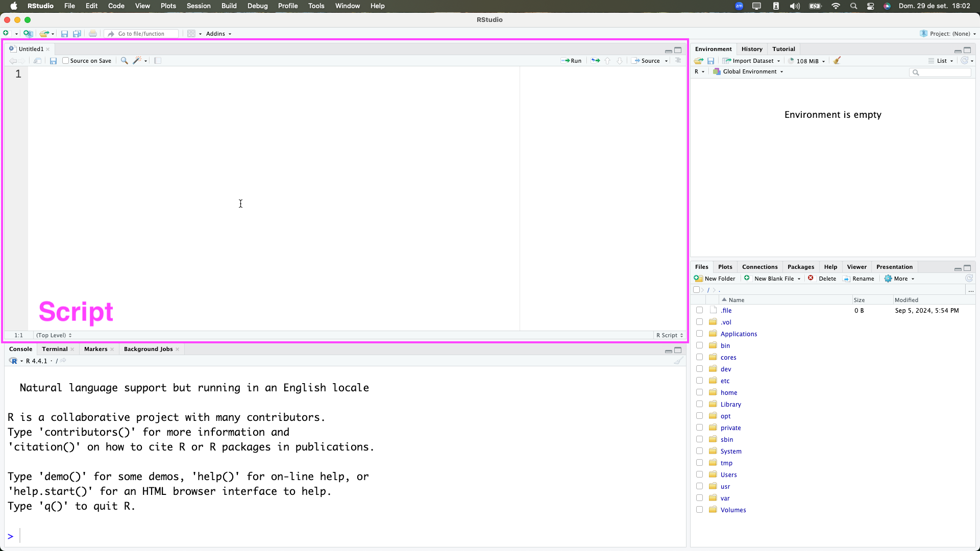Open the go-to-directory ellipsis in the Files pane
The height and width of the screenshot is (551, 980).
click(x=971, y=290)
